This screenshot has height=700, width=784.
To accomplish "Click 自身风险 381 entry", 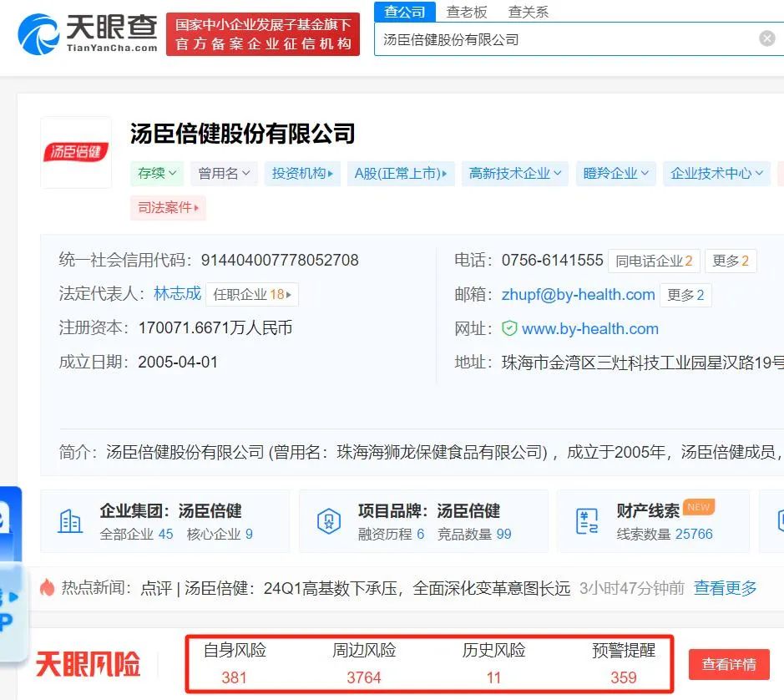I will click(x=235, y=663).
